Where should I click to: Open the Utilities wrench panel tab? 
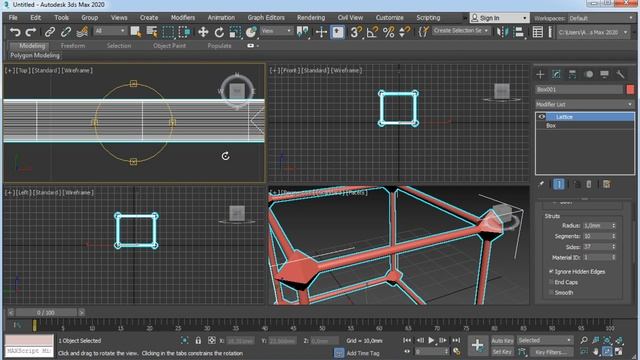(620, 74)
